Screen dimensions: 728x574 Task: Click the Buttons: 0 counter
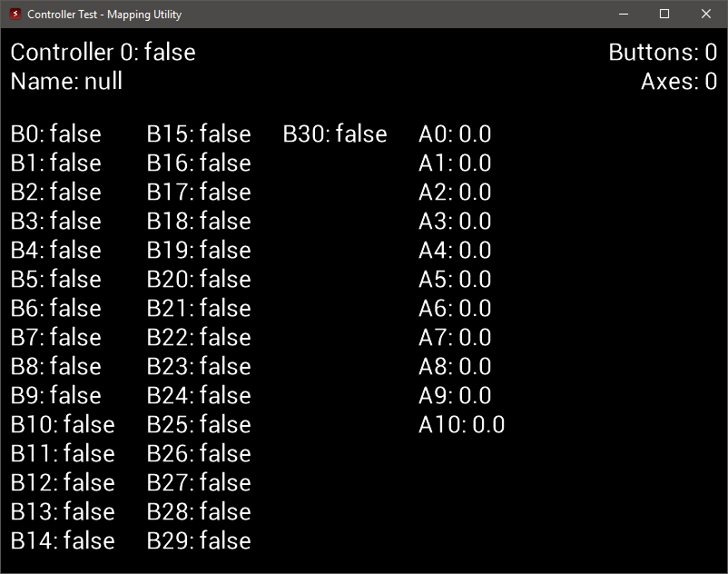click(663, 52)
